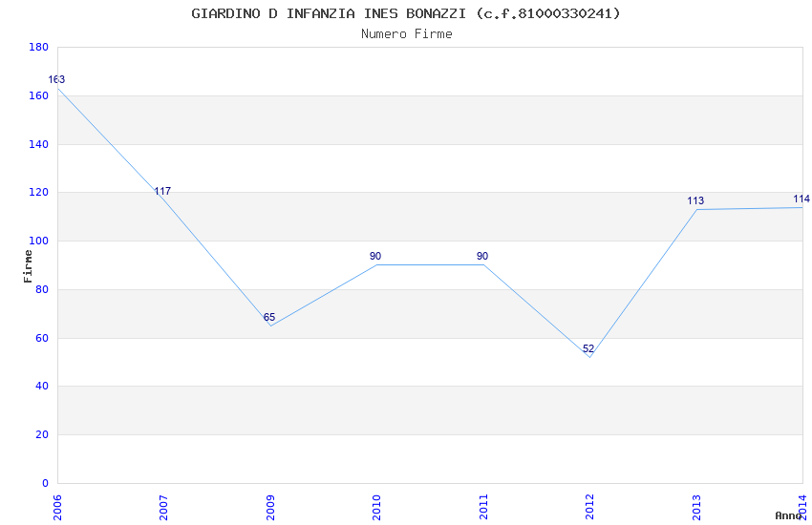Select the x-axis year 2014

(802, 507)
